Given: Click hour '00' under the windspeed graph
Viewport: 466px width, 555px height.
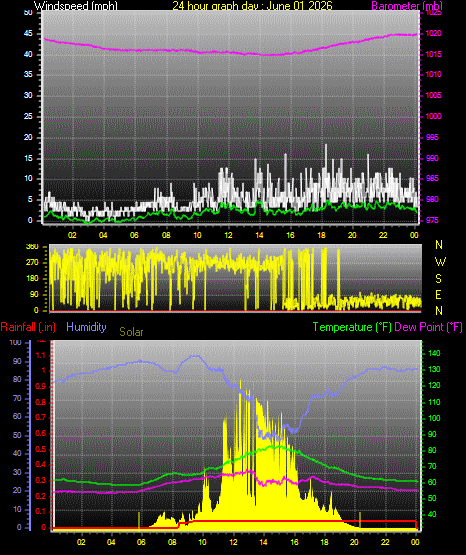Looking at the screenshot, I should [414, 235].
